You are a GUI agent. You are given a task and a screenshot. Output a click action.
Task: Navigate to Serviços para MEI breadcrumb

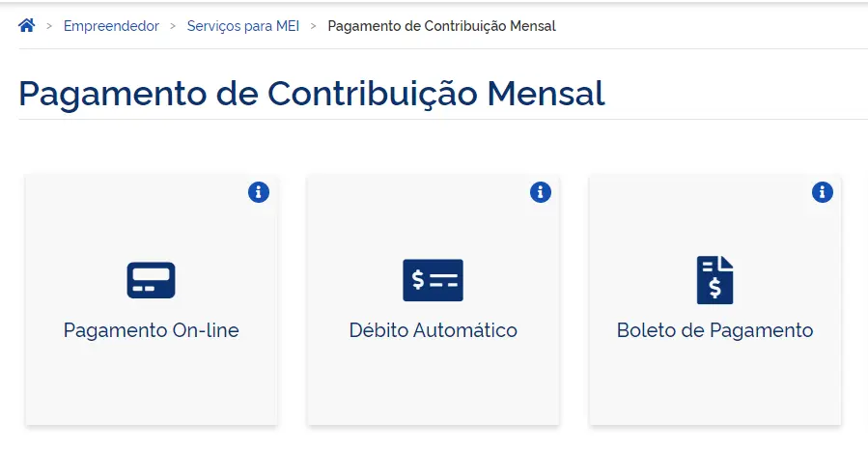click(x=242, y=26)
